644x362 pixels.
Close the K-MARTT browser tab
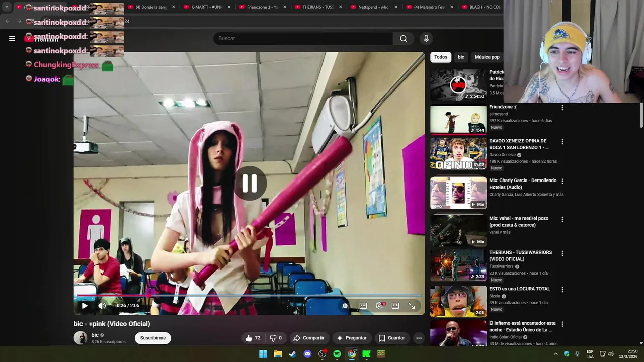229,7
